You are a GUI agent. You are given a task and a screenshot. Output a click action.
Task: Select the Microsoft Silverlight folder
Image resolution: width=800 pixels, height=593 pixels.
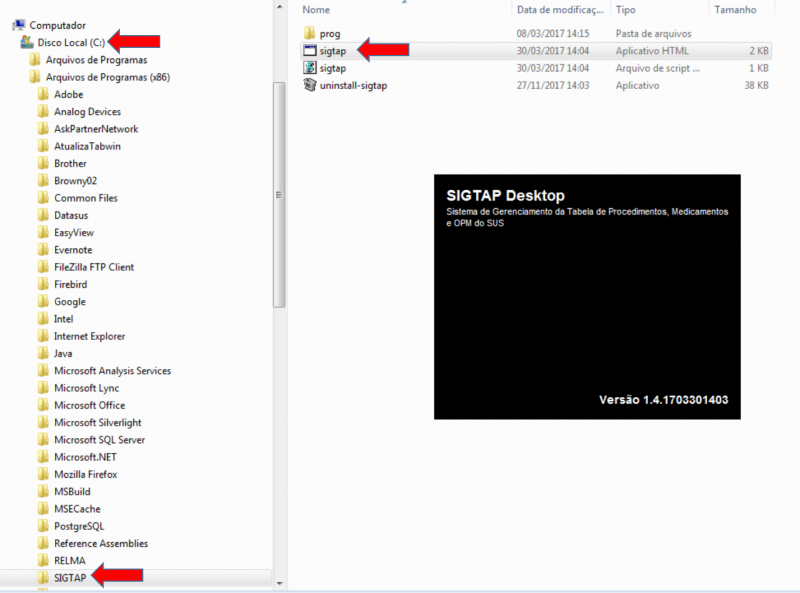98,423
